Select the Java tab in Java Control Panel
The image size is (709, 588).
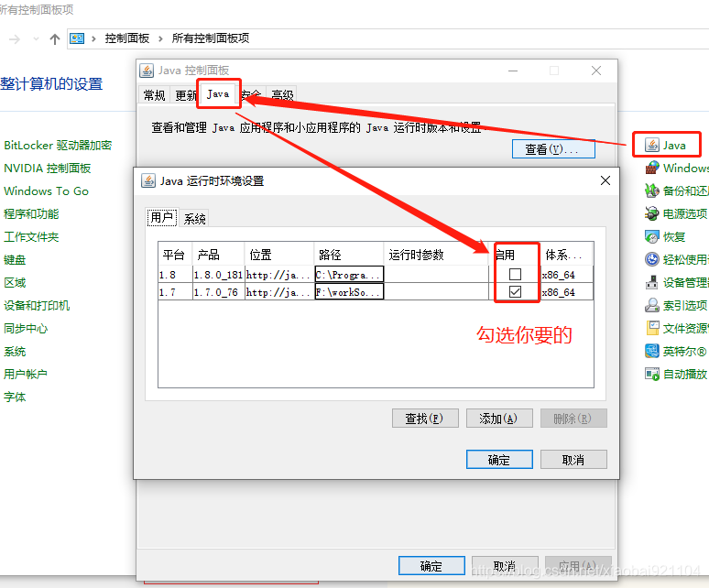218,94
